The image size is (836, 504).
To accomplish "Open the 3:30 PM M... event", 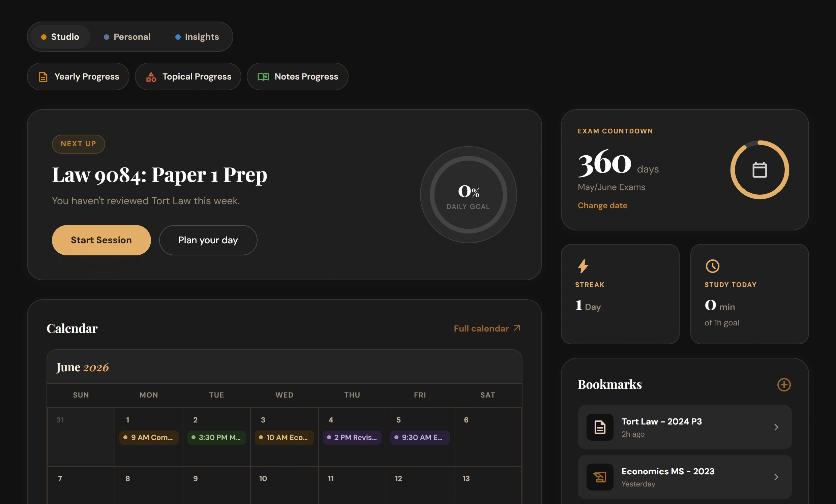I will coord(216,438).
